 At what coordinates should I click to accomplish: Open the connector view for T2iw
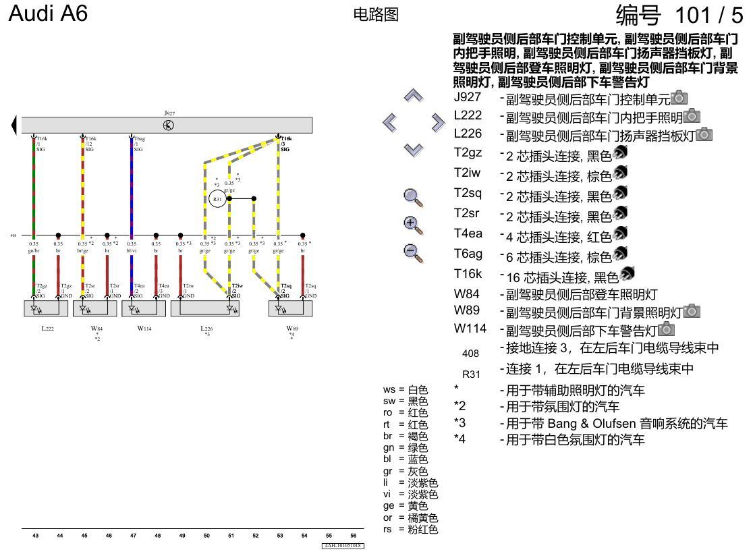point(620,173)
